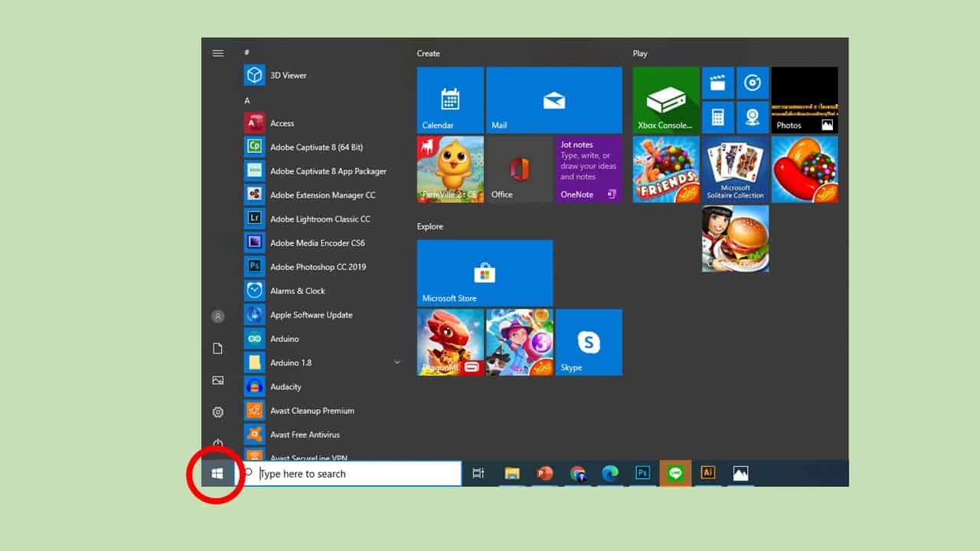Open the Camera small tile

click(x=753, y=117)
